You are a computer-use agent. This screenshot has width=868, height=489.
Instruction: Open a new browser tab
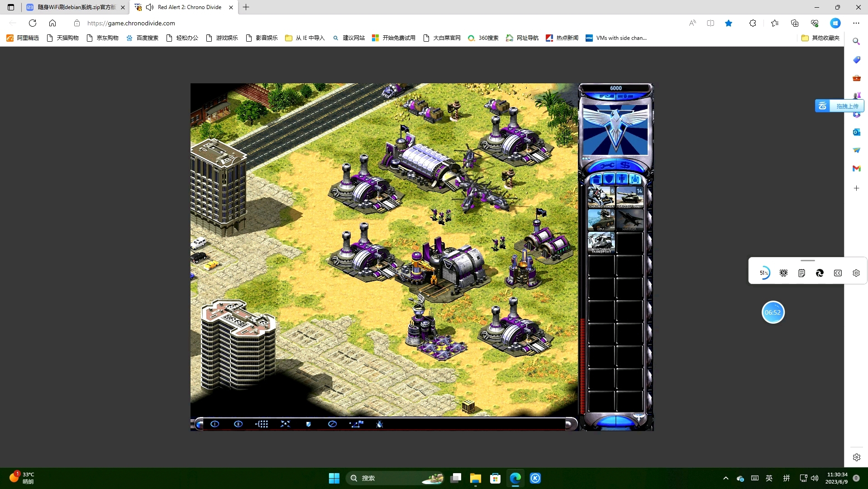[246, 7]
